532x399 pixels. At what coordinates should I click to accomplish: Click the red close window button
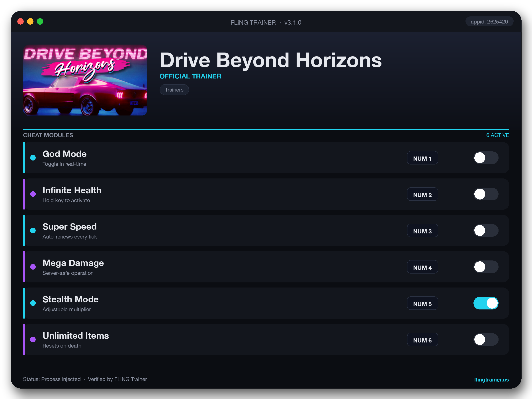click(x=21, y=22)
